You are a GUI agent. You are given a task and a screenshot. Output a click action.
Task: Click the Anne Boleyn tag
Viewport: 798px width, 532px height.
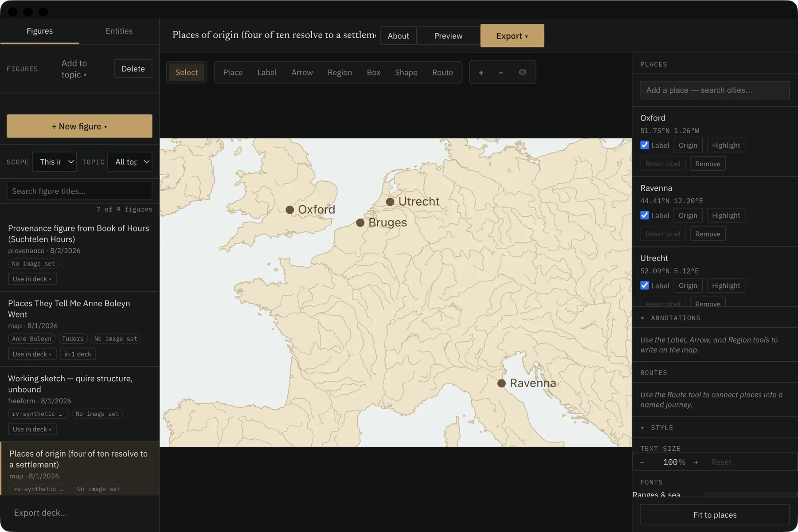pos(31,339)
